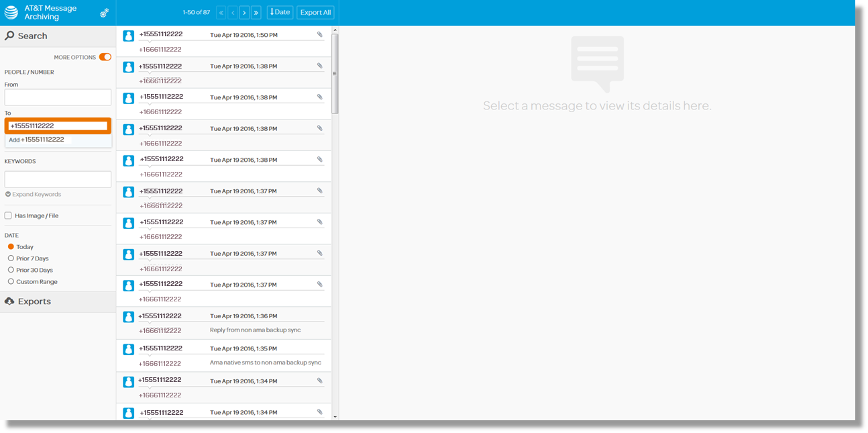Click the message list scrollbar down arrow

[x=335, y=417]
